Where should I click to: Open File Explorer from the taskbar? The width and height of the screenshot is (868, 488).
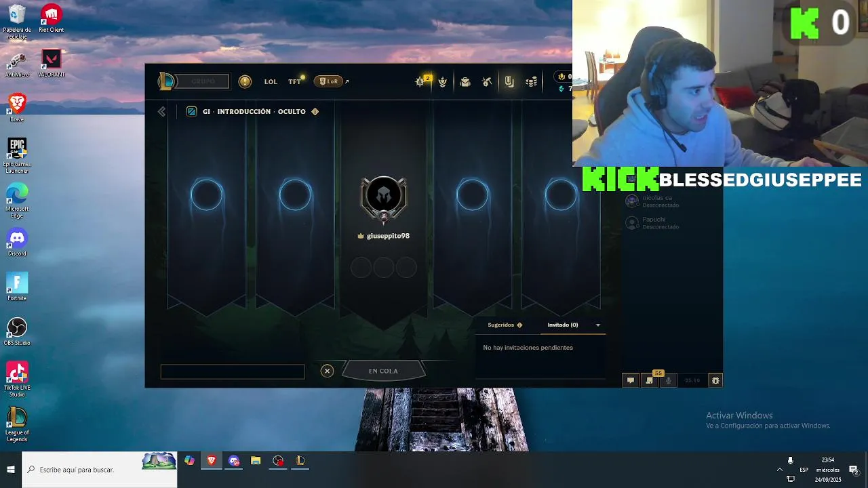[256, 461]
